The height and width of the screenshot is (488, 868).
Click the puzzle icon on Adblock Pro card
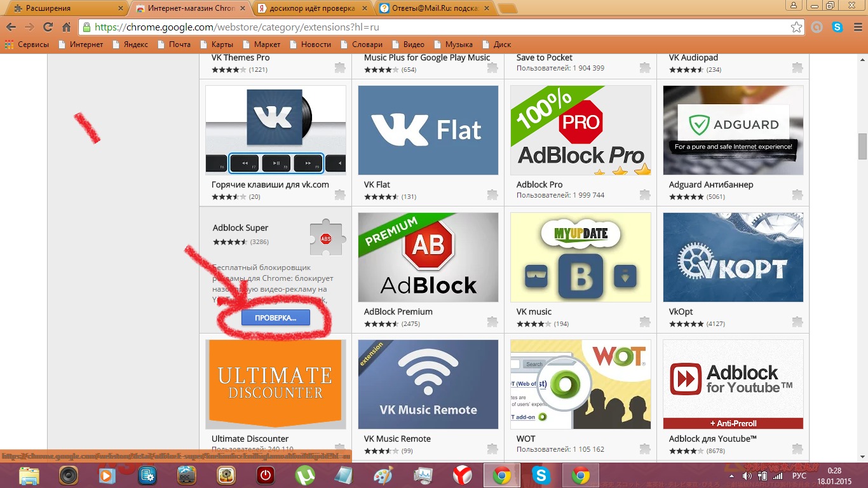(x=645, y=194)
